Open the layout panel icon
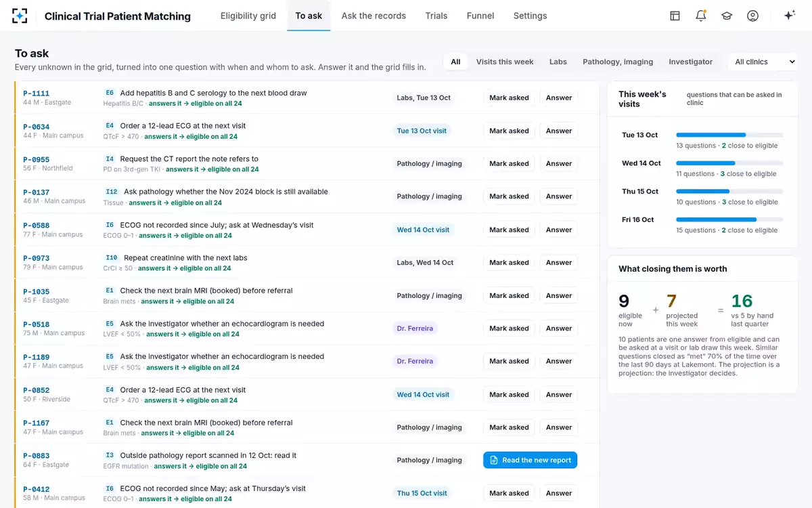812x508 pixels. 675,16
